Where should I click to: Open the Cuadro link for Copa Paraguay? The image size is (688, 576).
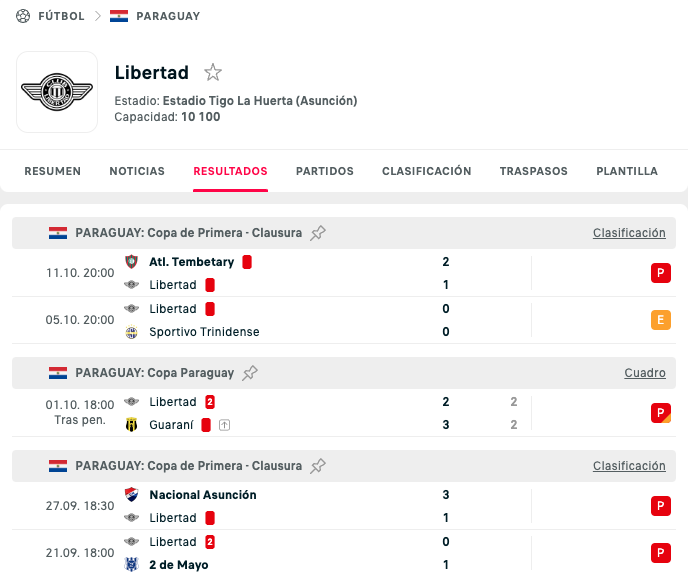(x=645, y=373)
